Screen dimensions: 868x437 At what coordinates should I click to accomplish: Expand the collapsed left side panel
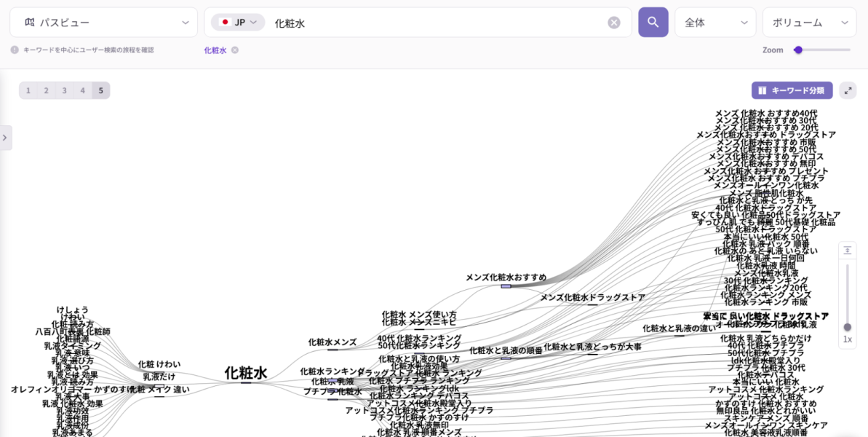point(5,137)
